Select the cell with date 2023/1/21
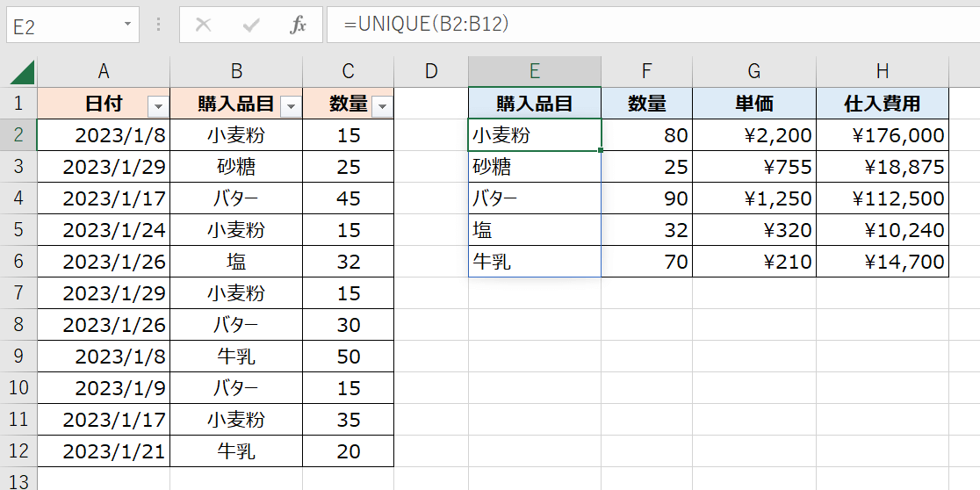Viewport: 980px width, 490px height. (x=104, y=451)
